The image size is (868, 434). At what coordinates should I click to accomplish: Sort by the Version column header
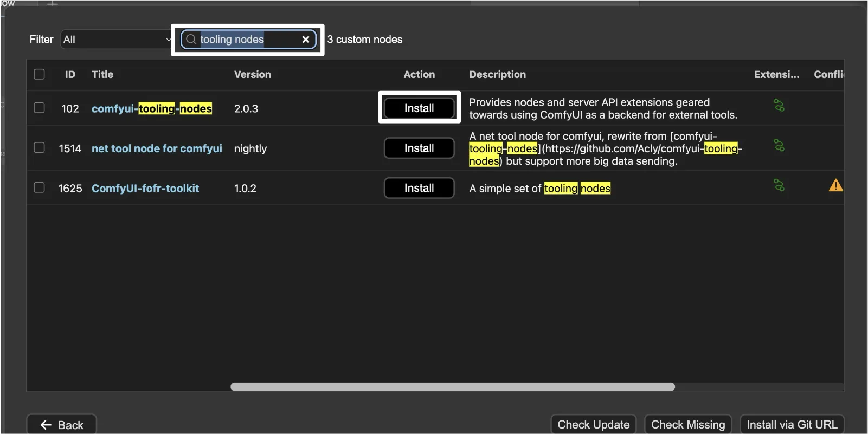(252, 75)
